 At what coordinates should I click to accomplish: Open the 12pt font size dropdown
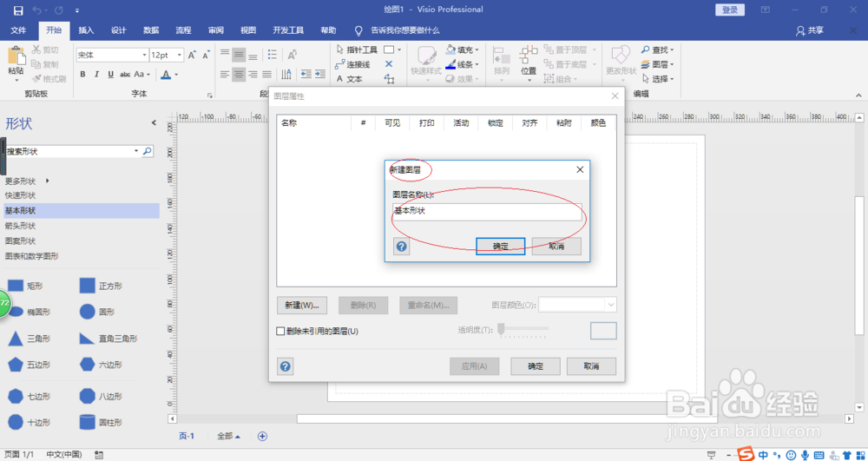point(180,56)
